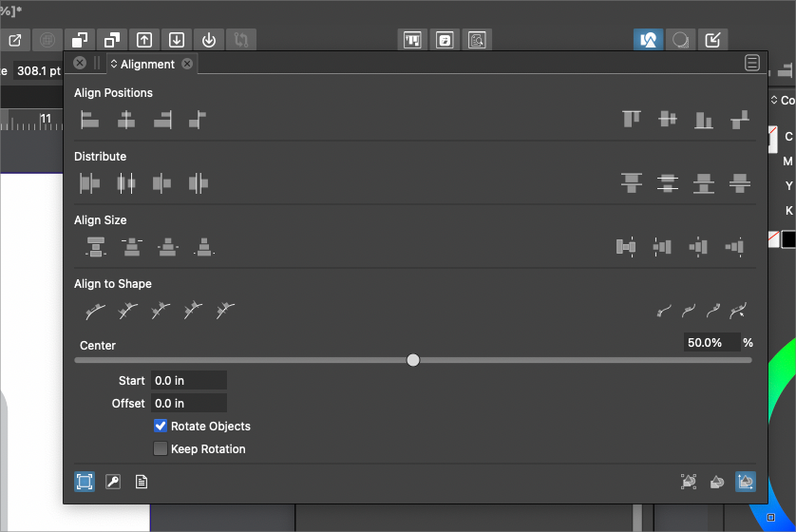This screenshot has width=796, height=532.
Task: Uncheck the Rotate Objects checkbox
Action: pos(161,427)
